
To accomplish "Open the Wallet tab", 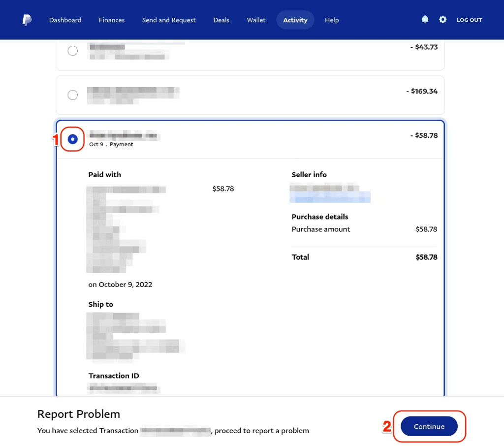I will pyautogui.click(x=256, y=20).
